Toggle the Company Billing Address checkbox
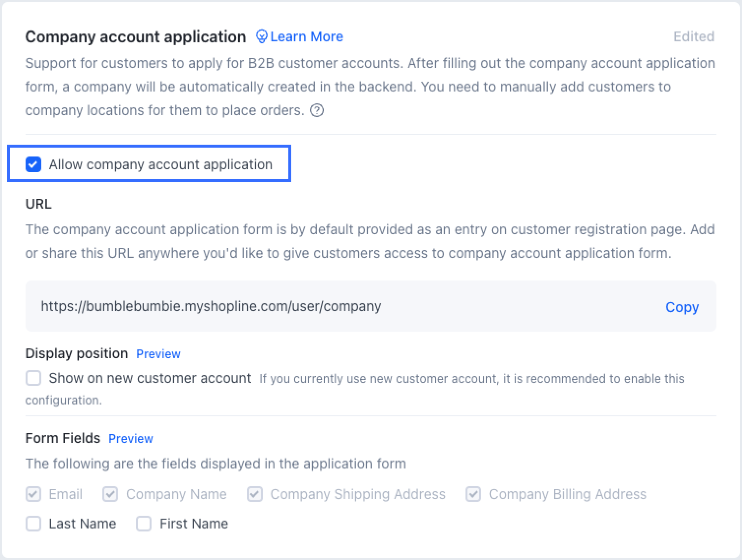 coord(473,494)
